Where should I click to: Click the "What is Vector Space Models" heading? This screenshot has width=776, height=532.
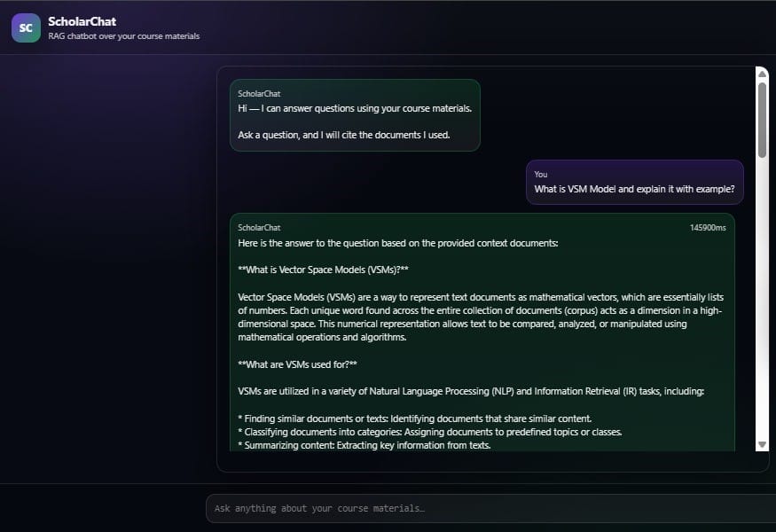click(323, 270)
